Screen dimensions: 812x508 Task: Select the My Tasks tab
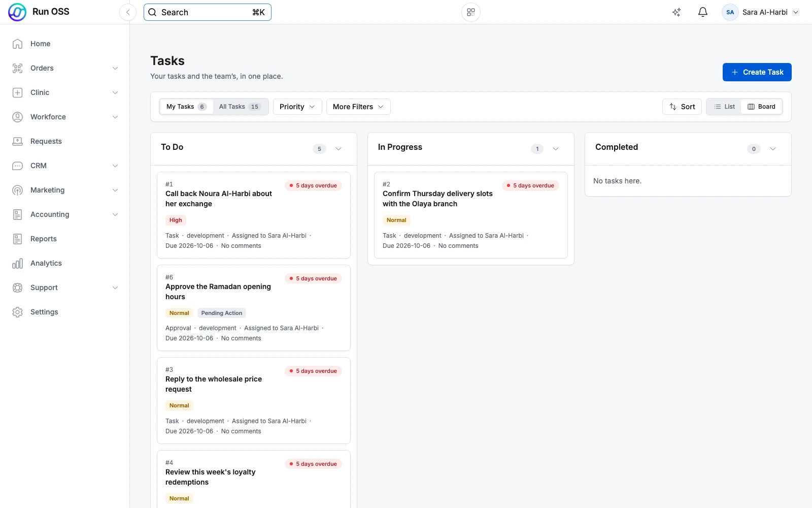point(186,107)
